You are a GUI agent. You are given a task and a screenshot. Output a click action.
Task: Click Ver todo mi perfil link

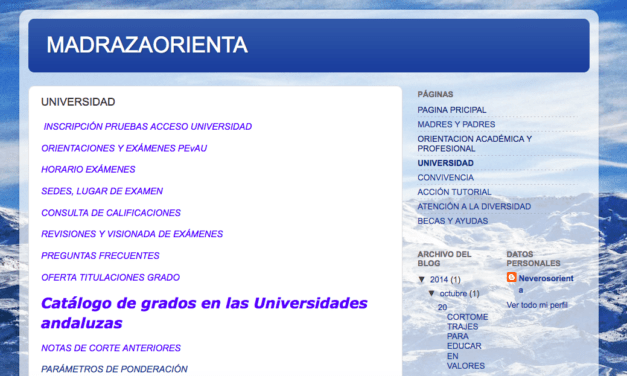coord(537,305)
